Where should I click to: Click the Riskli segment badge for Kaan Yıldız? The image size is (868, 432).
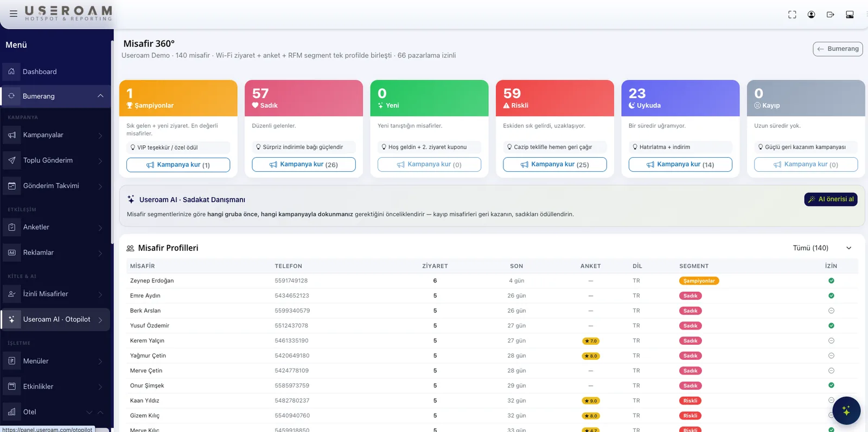click(690, 401)
